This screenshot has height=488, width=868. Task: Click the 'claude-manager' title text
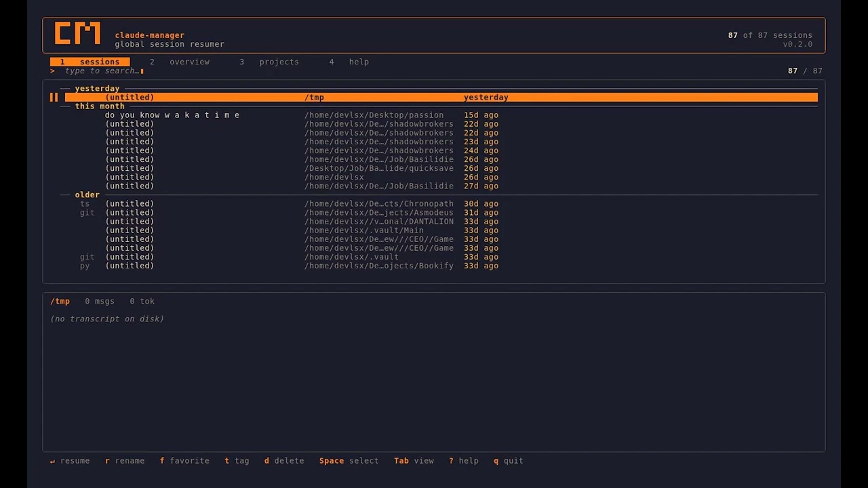(x=149, y=35)
